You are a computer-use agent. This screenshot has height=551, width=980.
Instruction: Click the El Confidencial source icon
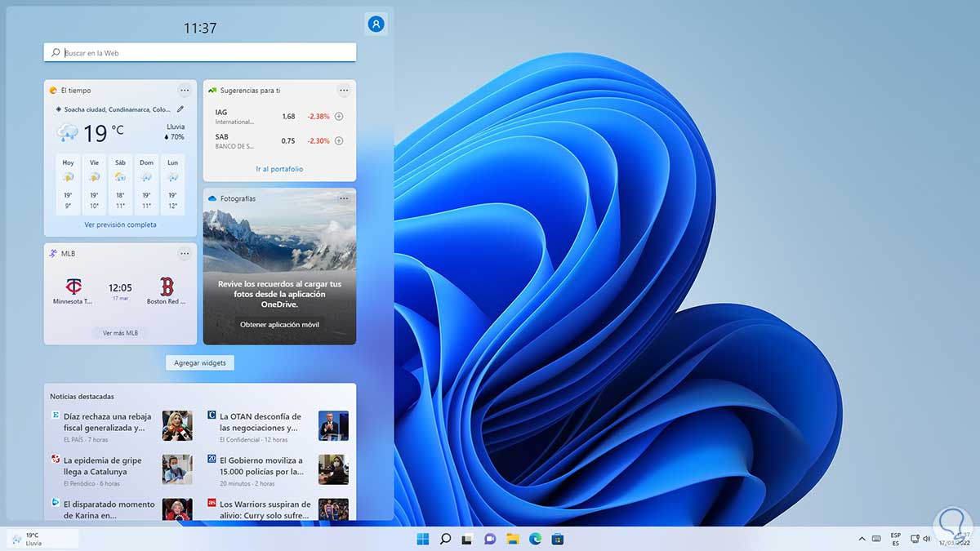212,415
